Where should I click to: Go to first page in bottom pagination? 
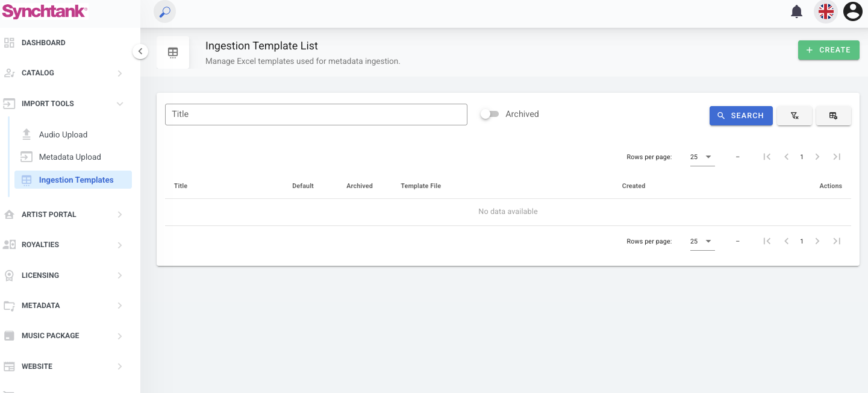point(767,241)
